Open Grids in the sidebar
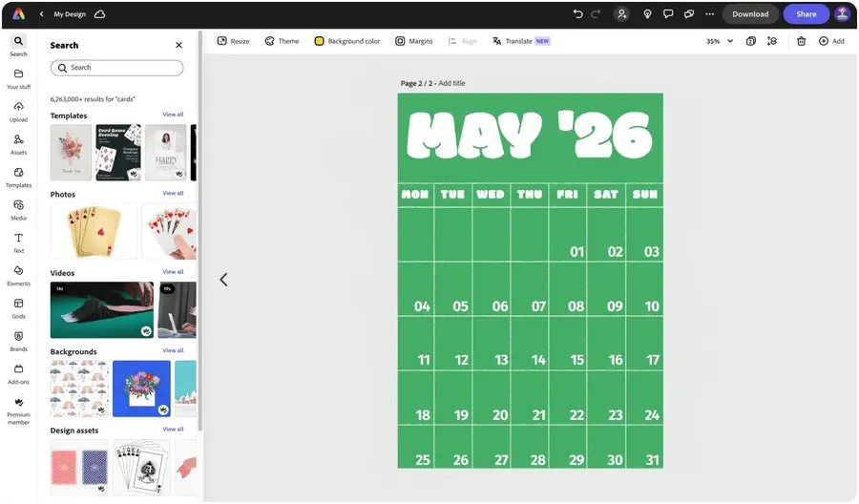 tap(19, 309)
